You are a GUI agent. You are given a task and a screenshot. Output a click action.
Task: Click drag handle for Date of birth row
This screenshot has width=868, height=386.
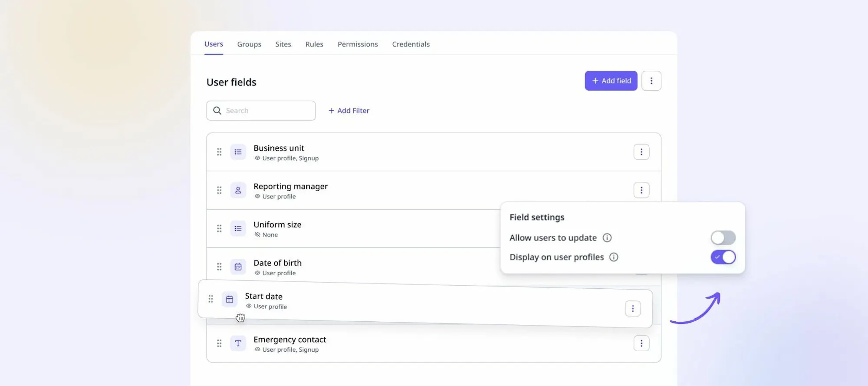(219, 267)
